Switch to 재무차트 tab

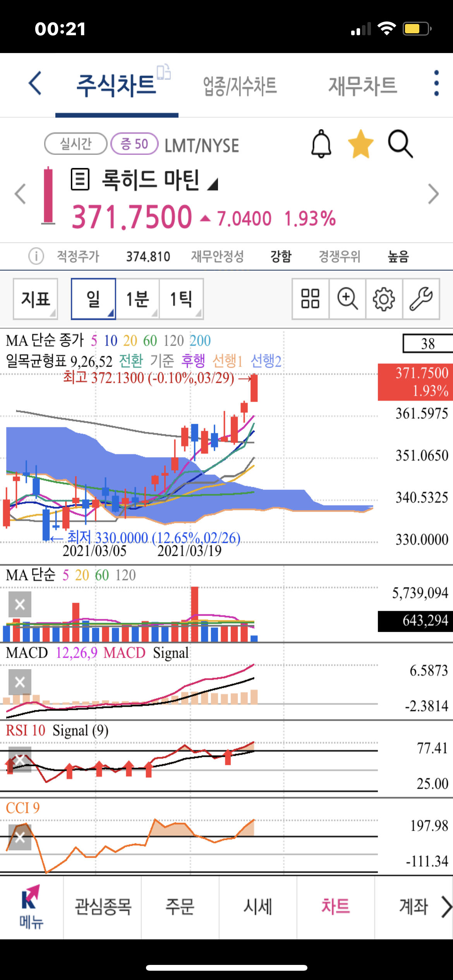[363, 86]
